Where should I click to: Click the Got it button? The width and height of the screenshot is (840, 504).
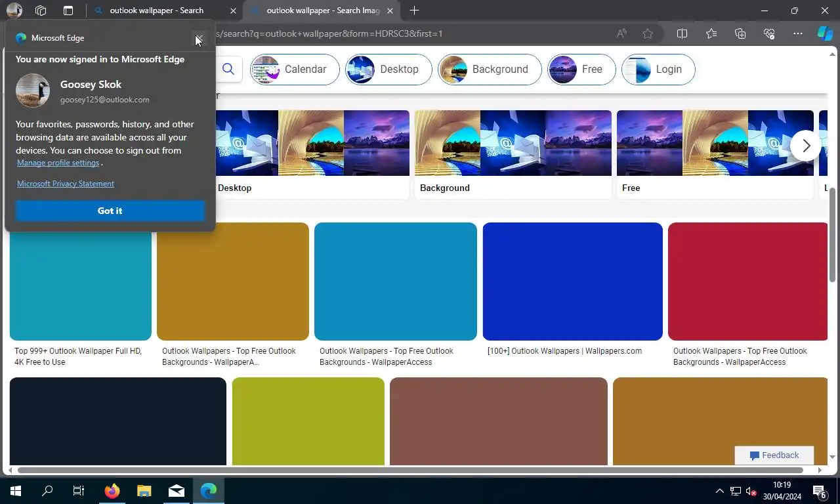click(110, 211)
